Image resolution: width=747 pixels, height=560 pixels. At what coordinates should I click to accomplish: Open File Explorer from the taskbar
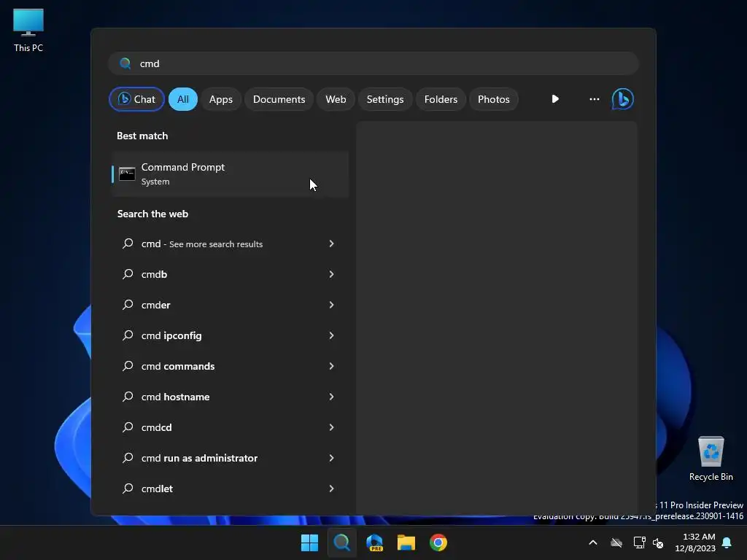coord(406,542)
